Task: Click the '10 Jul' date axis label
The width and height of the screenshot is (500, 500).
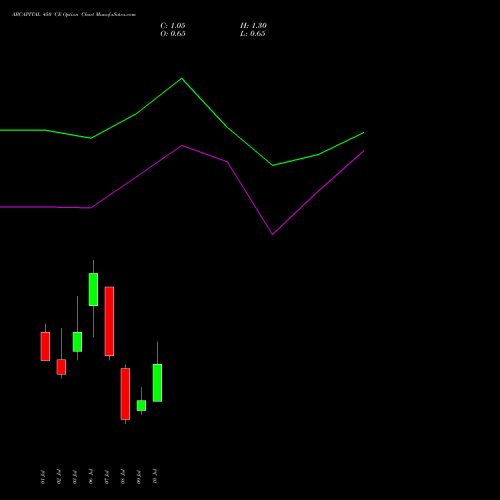Action: [155, 477]
